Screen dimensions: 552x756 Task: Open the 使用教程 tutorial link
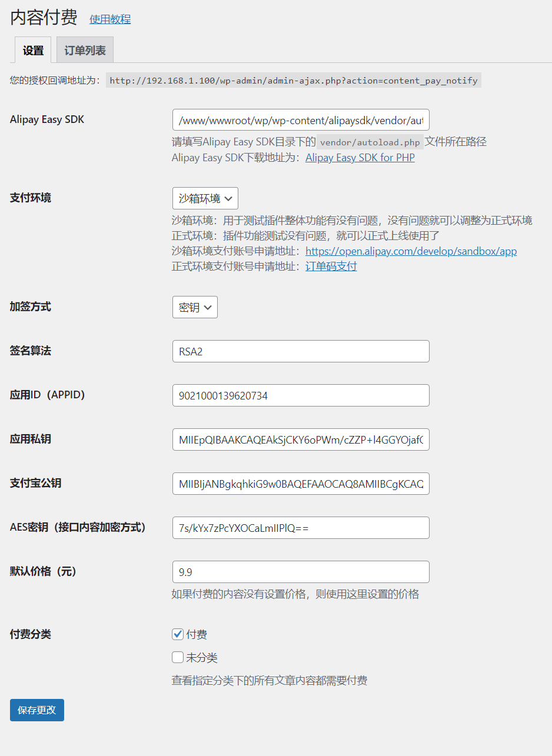point(110,19)
